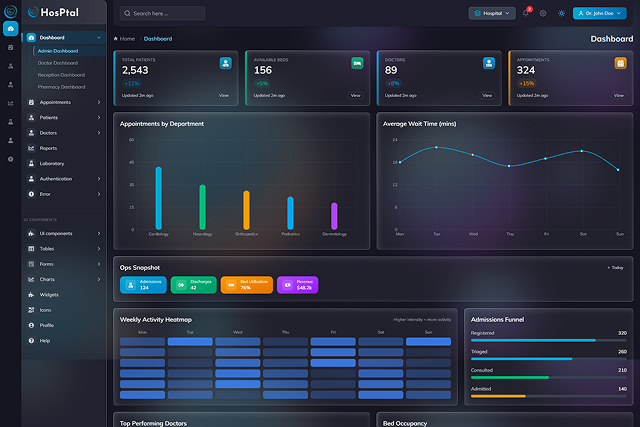
Task: Click the Home icon in the breadcrumb
Action: click(116, 39)
